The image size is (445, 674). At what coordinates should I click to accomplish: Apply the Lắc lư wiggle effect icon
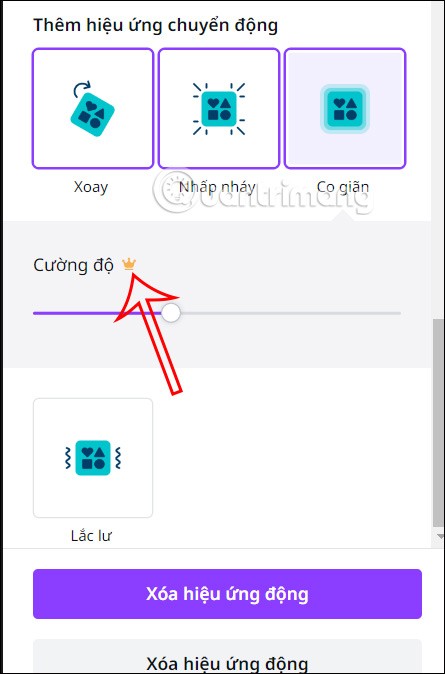point(93,458)
